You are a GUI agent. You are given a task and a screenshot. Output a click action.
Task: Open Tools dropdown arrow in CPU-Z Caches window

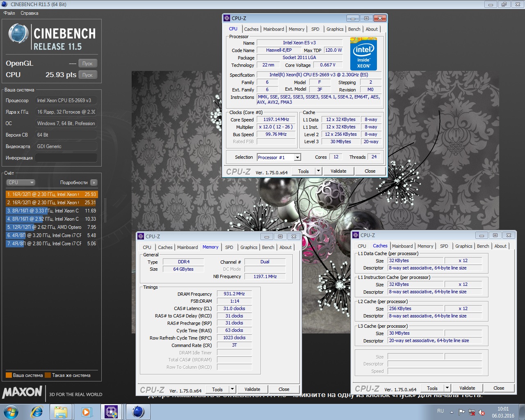tap(447, 388)
